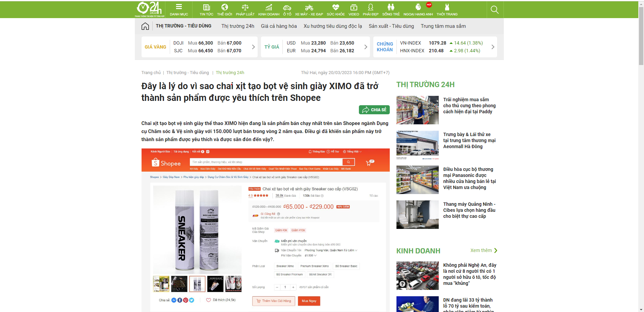This screenshot has height=312, width=644.
Task: Click the XIMO Shopee screenshot article image
Action: tap(265, 230)
